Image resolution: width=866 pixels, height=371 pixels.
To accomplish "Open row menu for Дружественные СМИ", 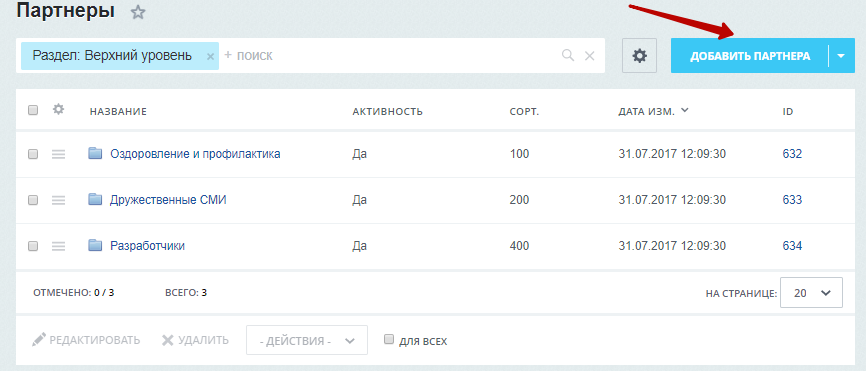I will point(59,200).
